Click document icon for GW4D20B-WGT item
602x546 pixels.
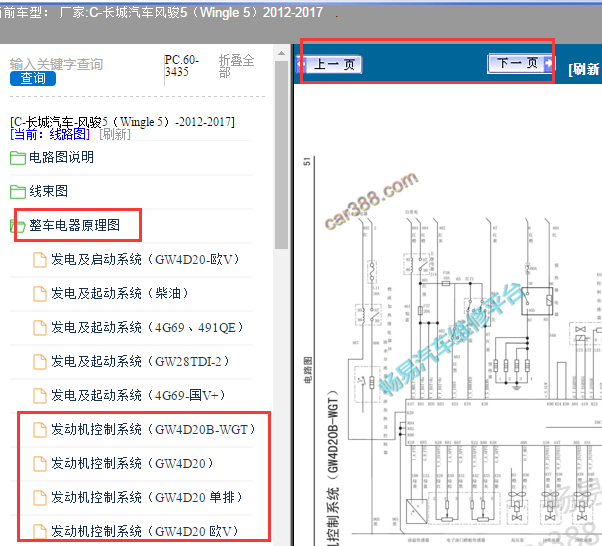click(40, 430)
